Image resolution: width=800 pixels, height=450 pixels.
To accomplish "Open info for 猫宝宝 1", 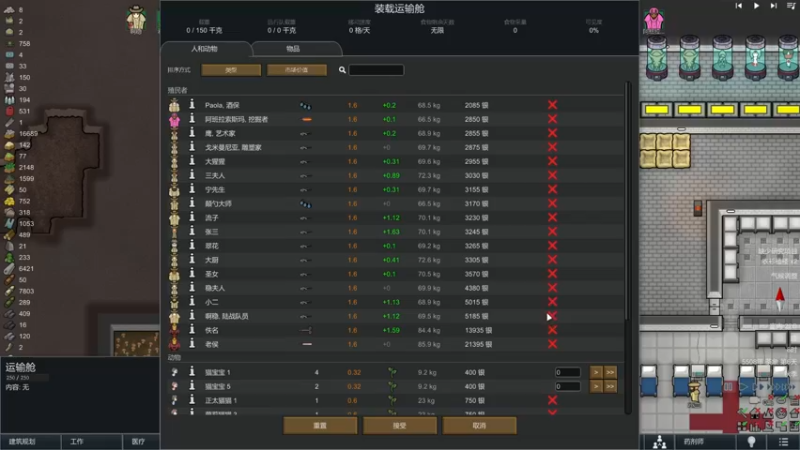I will click(x=192, y=372).
